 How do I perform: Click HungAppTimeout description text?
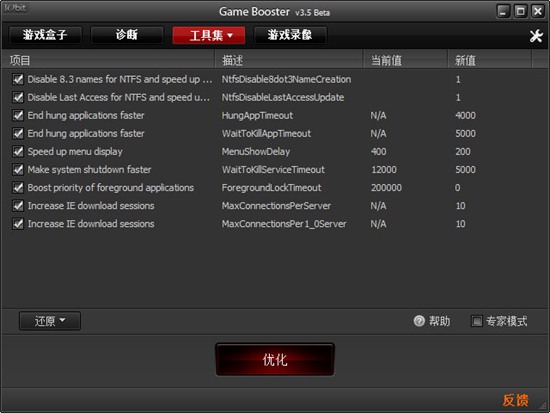pyautogui.click(x=257, y=115)
